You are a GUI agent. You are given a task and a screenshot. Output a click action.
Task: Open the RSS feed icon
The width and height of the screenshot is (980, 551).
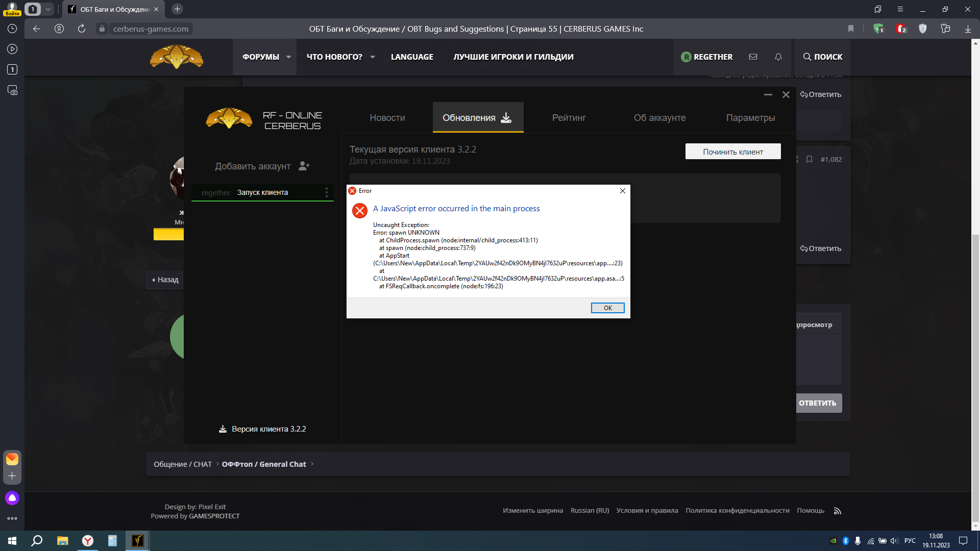[x=837, y=511]
